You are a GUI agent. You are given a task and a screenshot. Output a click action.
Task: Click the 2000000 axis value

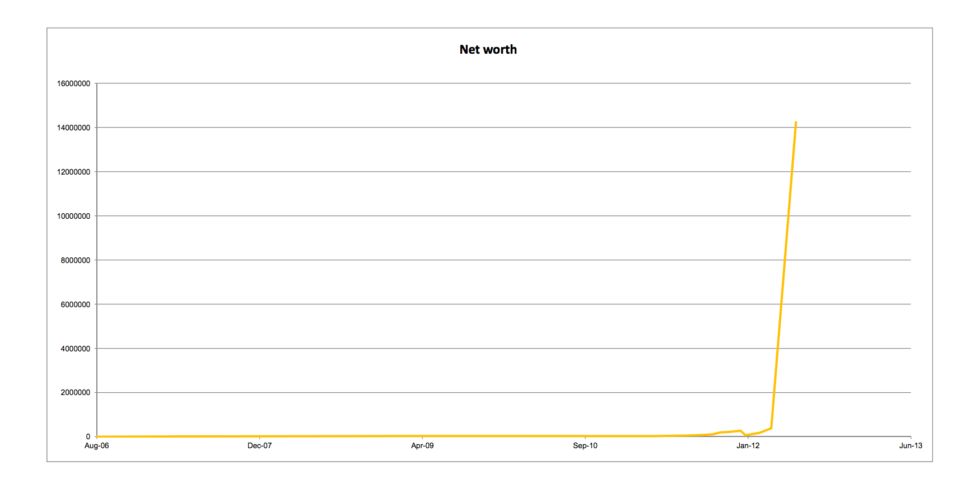(76, 393)
